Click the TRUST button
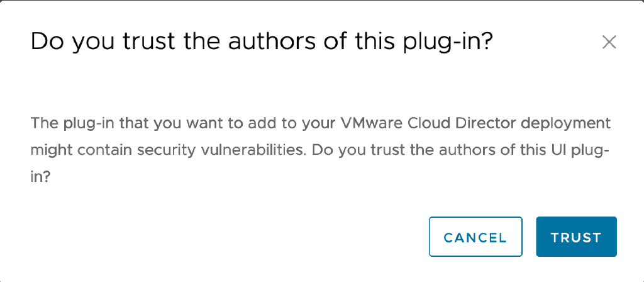The height and width of the screenshot is (282, 644). (x=576, y=237)
